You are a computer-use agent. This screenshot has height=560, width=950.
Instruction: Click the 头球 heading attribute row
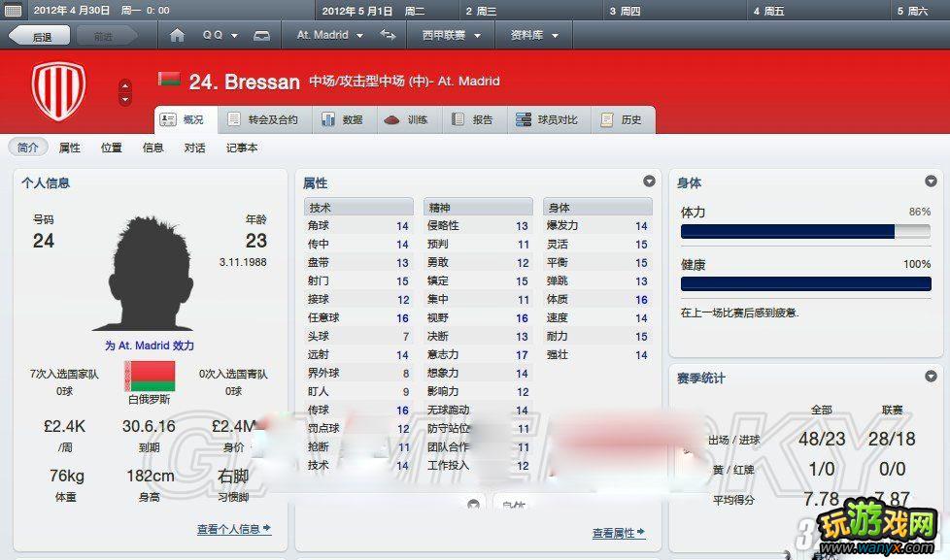click(x=358, y=336)
